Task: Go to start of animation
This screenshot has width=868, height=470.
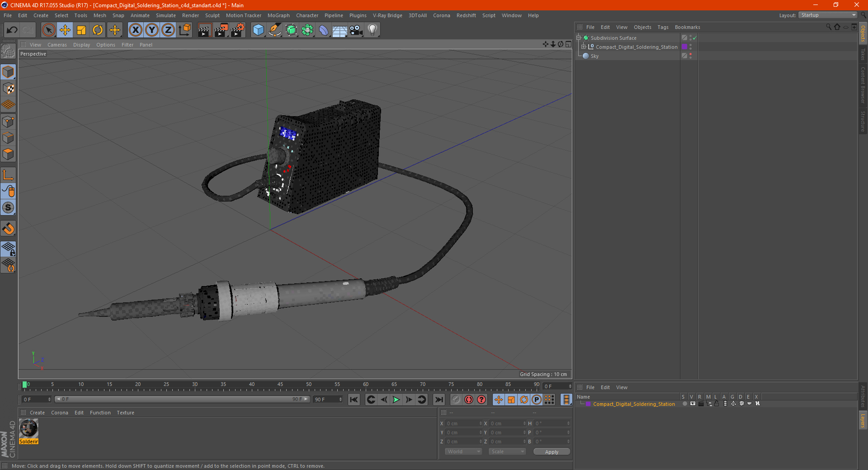Action: pyautogui.click(x=354, y=399)
